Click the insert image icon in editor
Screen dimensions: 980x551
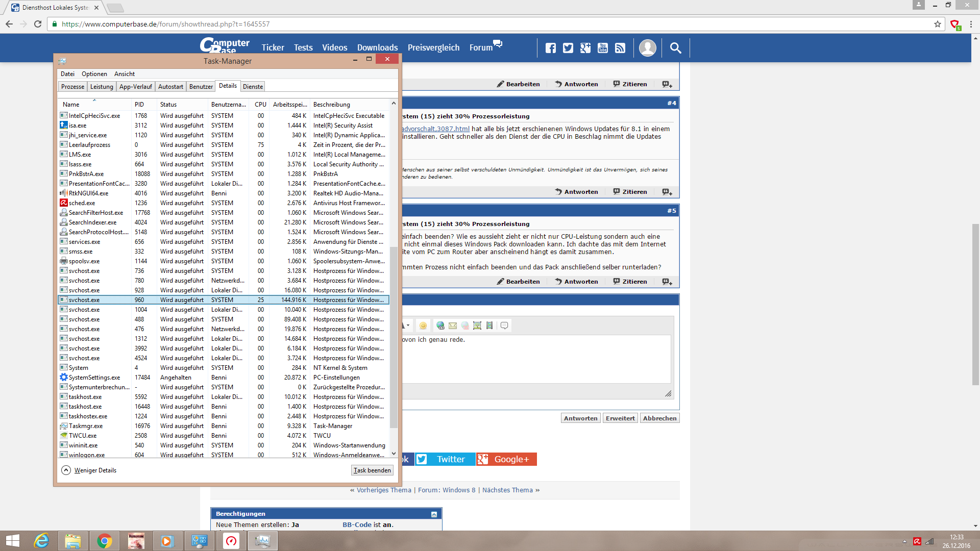(x=477, y=325)
